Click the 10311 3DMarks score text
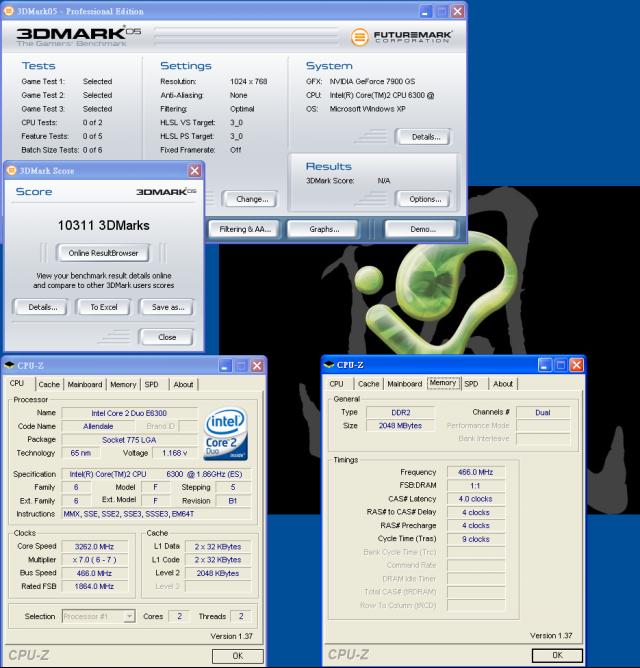 [x=104, y=225]
